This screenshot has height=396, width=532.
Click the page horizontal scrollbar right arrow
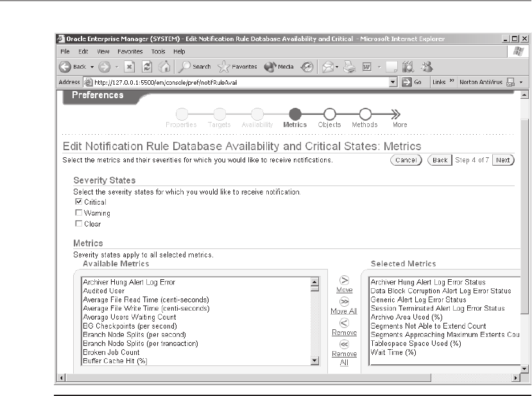click(x=516, y=377)
